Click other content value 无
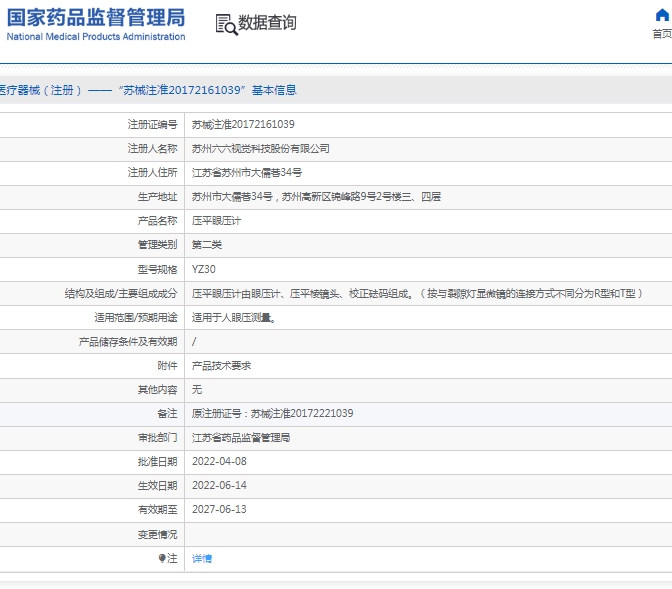 [x=197, y=390]
